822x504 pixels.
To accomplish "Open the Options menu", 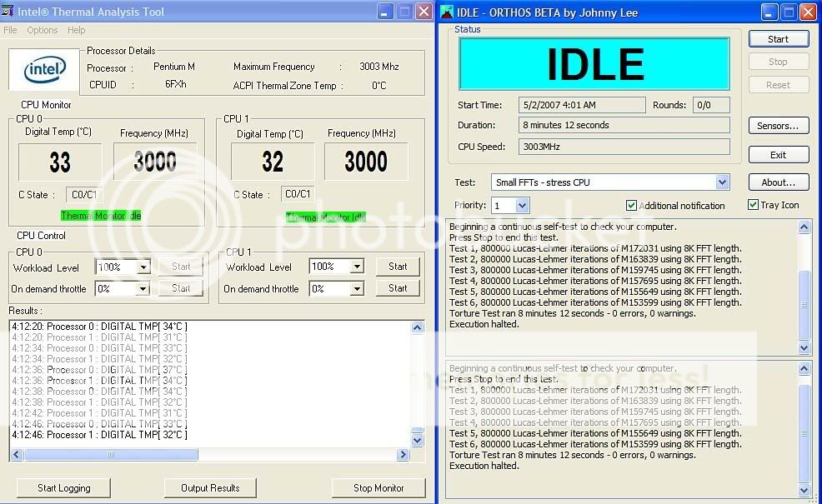I will coord(43,30).
